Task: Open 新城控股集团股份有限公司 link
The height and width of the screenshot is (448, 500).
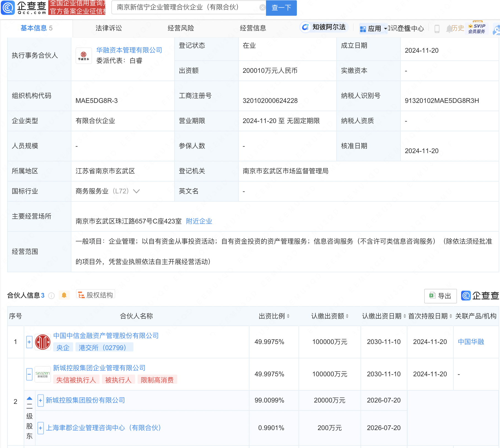Action: 85,400
